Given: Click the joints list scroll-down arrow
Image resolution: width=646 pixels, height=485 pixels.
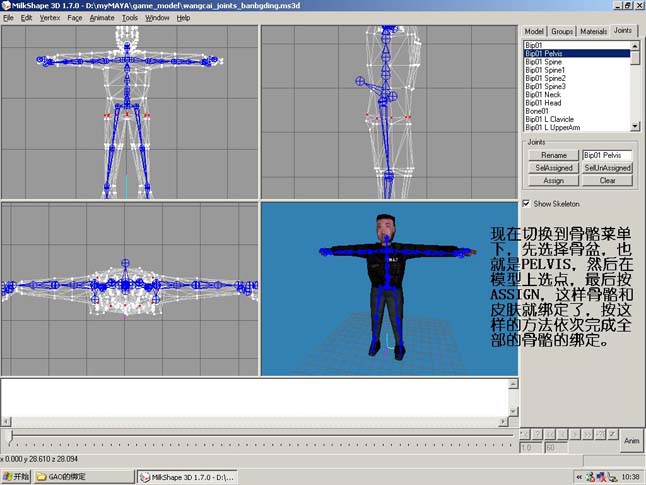Looking at the screenshot, I should point(635,127).
